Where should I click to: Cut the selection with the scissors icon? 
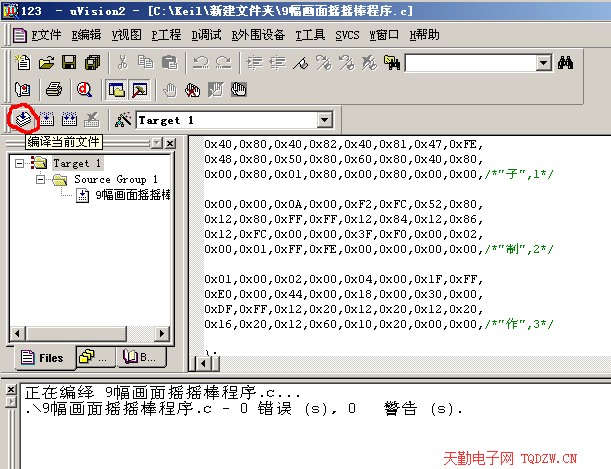click(122, 62)
